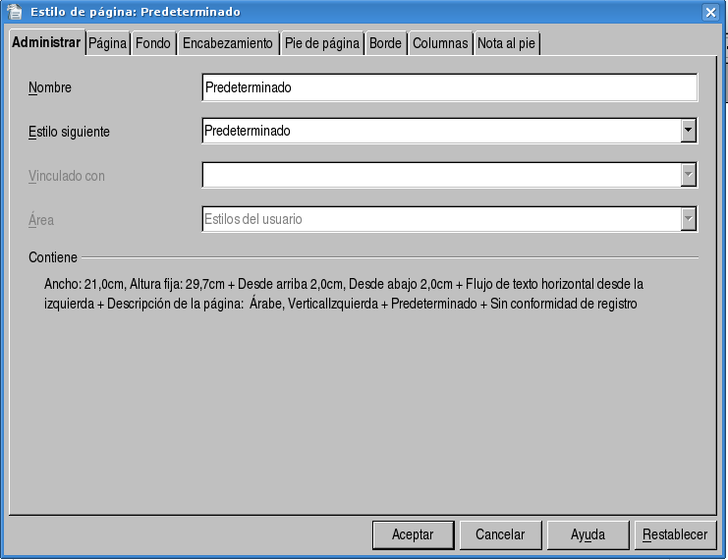The height and width of the screenshot is (560, 728).
Task: Close the Estilo de página dialog
Action: coord(710,12)
